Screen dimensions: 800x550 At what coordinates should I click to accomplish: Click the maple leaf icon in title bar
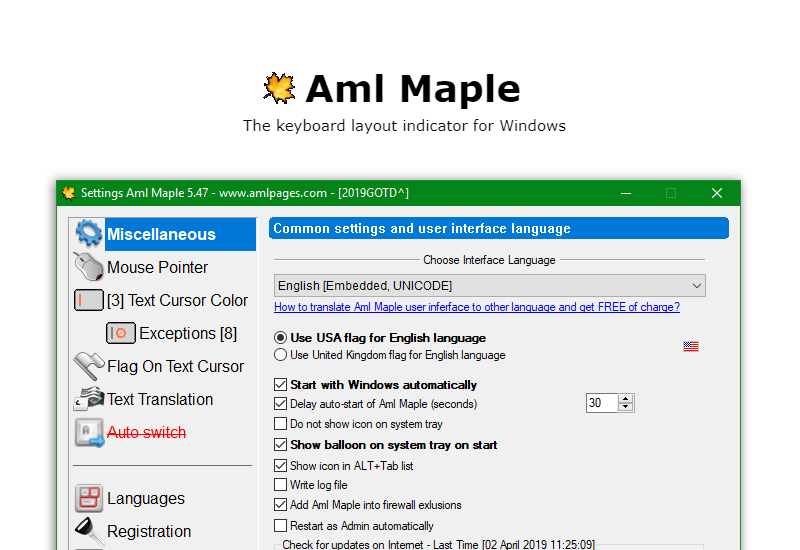point(68,193)
